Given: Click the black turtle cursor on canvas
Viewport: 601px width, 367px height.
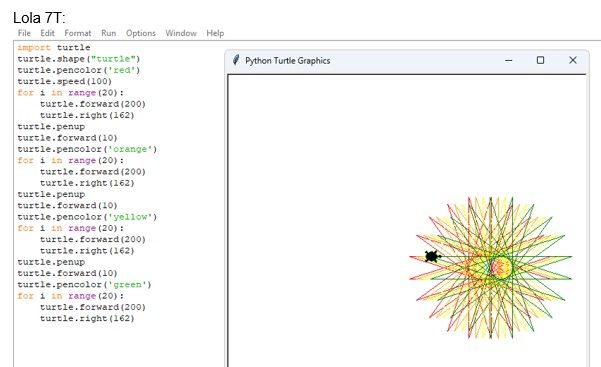Looking at the screenshot, I should tap(432, 256).
